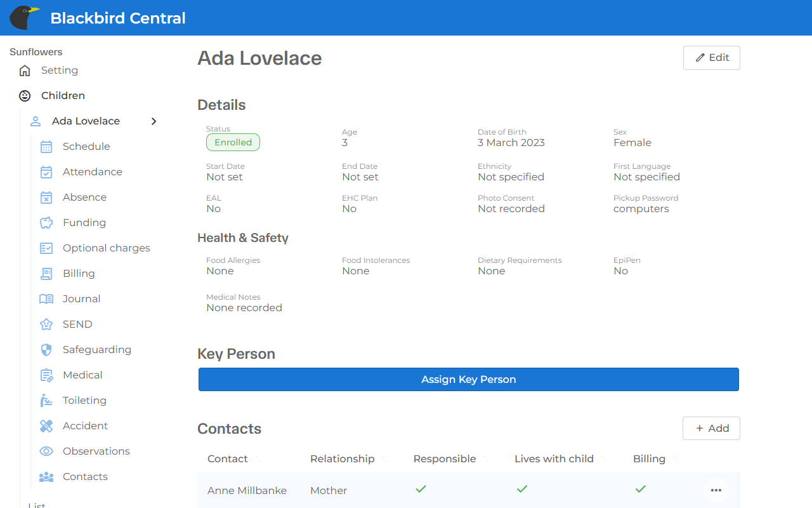Open Setting via the house icon
812x508 pixels.
click(x=25, y=70)
